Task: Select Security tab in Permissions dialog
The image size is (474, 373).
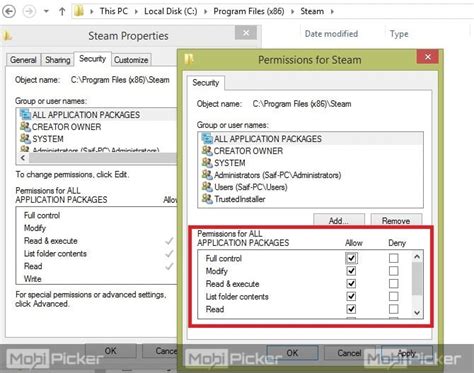Action: click(x=206, y=83)
